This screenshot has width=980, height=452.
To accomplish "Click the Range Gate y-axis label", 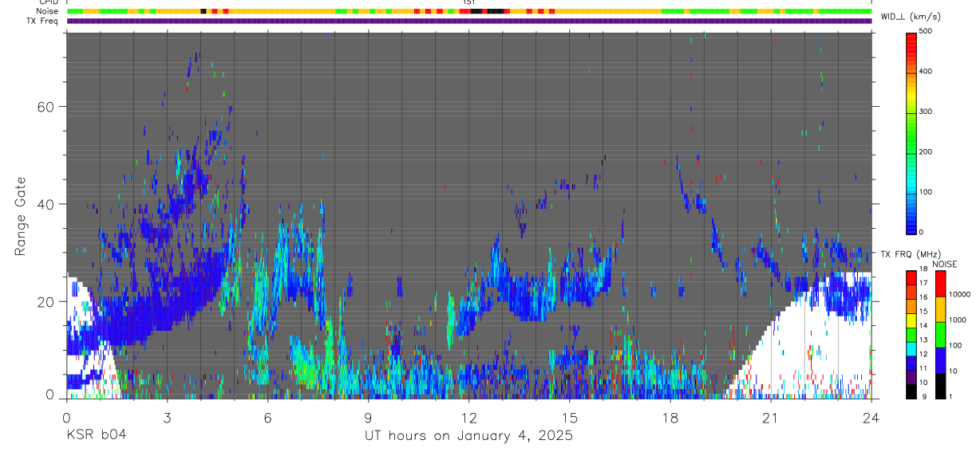I will coord(22,215).
